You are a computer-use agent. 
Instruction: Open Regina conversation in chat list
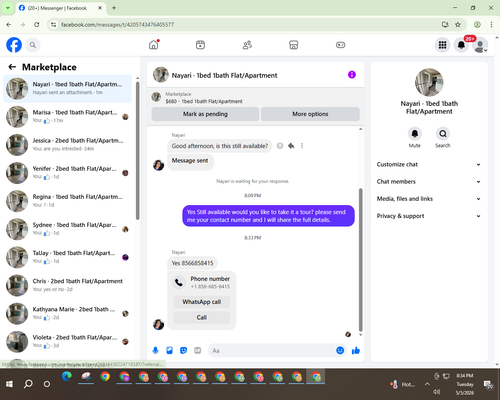point(67,201)
